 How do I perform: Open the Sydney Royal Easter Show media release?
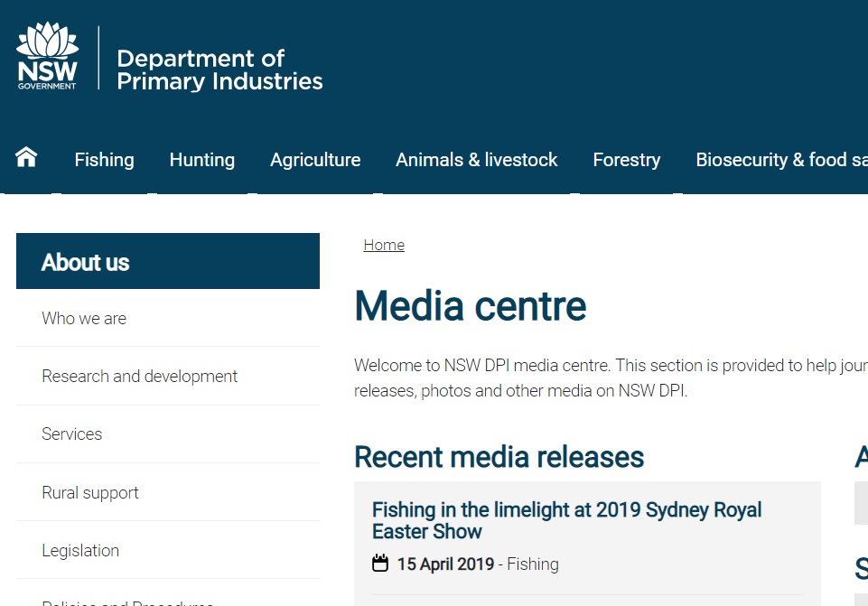click(566, 520)
